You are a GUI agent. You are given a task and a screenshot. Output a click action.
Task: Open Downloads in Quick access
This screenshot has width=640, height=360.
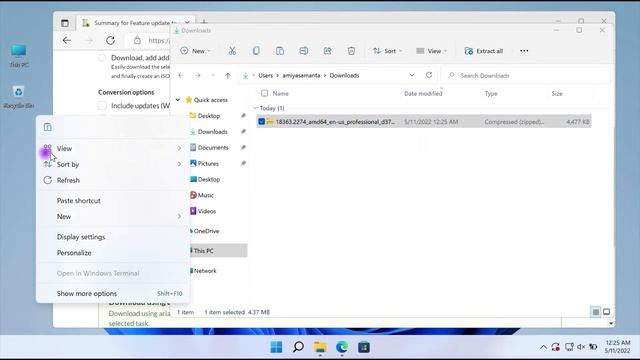tap(213, 132)
